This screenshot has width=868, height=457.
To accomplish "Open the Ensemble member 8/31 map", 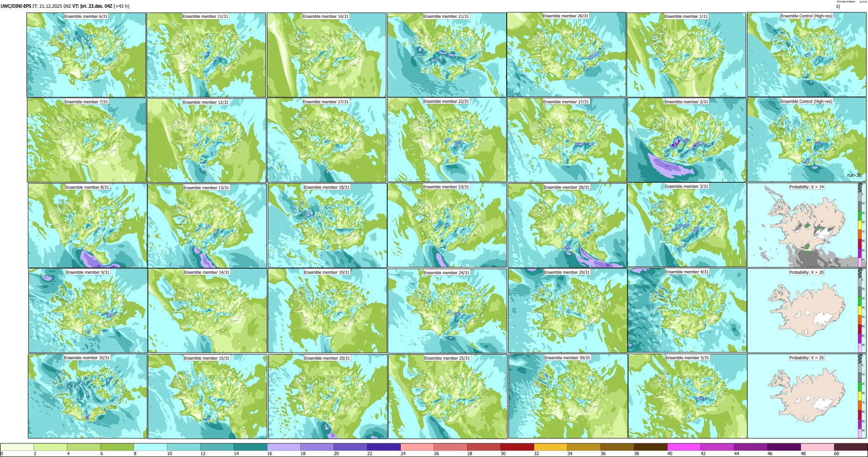I will [x=88, y=226].
